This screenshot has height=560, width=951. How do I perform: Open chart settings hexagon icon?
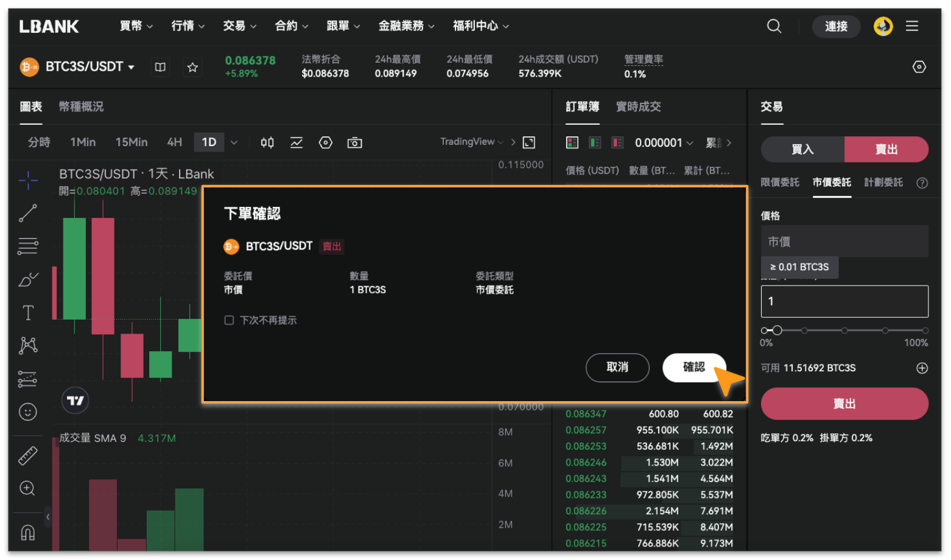point(326,142)
